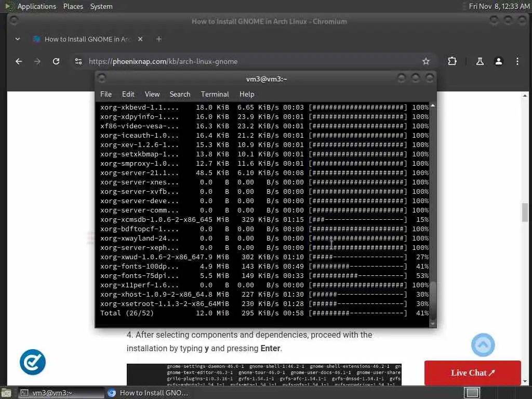Click the xorg-xhost-1.0.9-2 row
Viewport: 532px width, 399px height.
click(x=264, y=295)
